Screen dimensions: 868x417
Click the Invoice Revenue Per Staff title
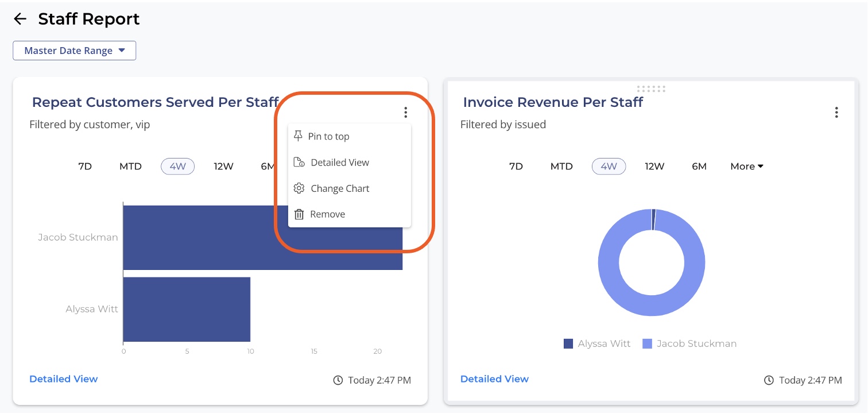[553, 102]
